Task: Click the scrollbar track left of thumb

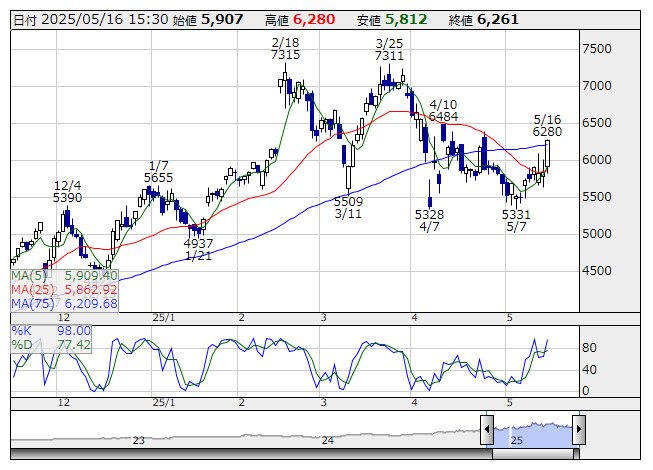Action: [251, 454]
